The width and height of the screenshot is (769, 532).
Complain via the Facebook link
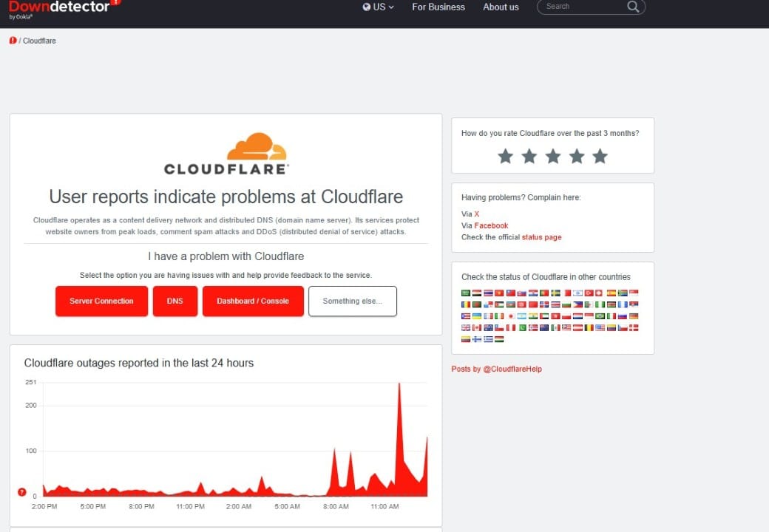pyautogui.click(x=491, y=226)
